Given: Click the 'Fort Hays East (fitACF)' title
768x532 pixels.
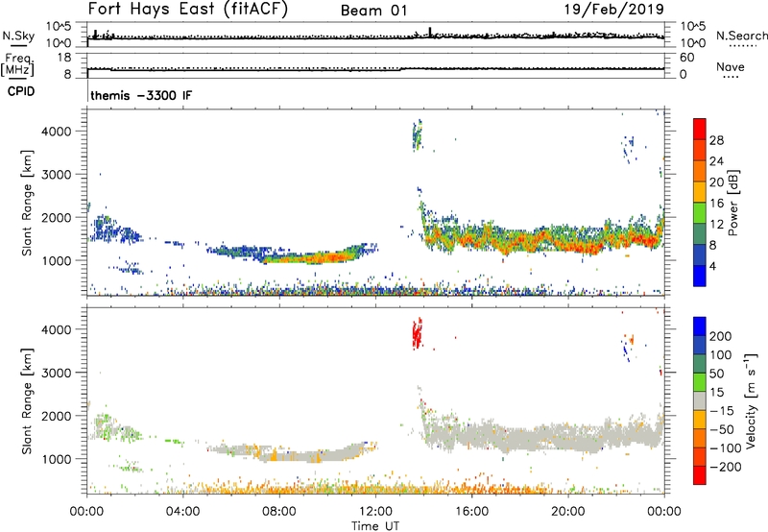Looking at the screenshot, I should click(x=187, y=9).
